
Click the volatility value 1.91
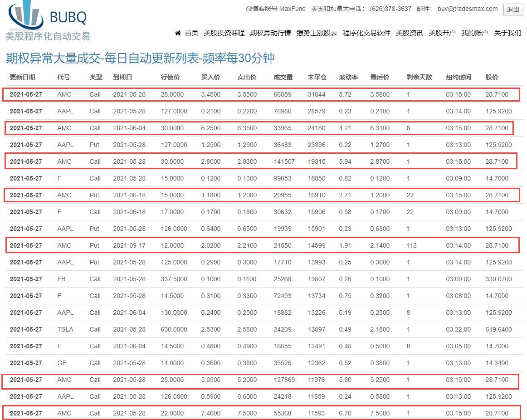pyautogui.click(x=345, y=246)
